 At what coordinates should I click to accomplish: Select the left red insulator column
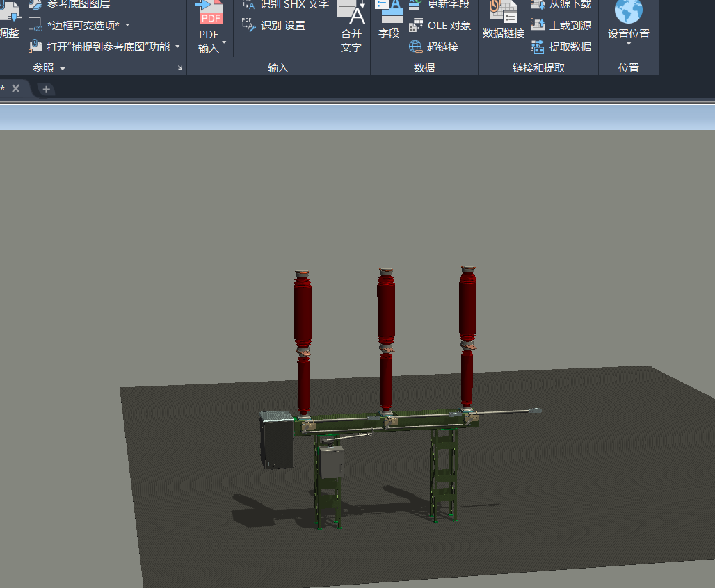coord(303,343)
